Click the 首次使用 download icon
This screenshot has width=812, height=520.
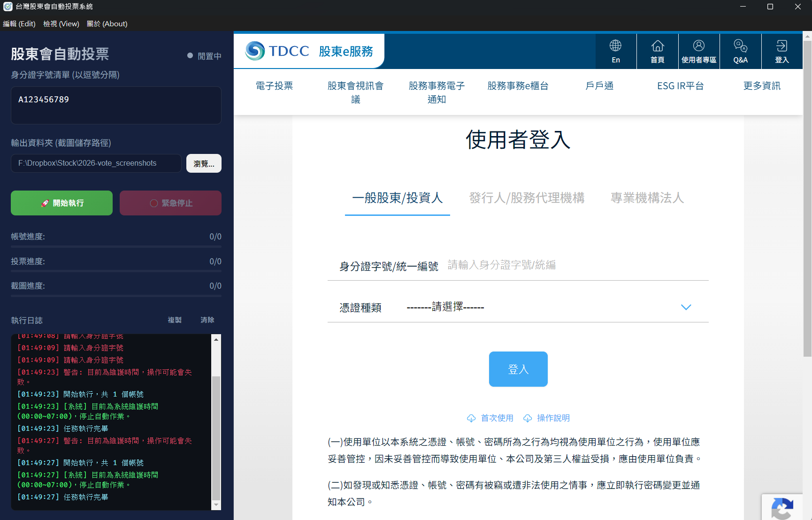tap(471, 418)
